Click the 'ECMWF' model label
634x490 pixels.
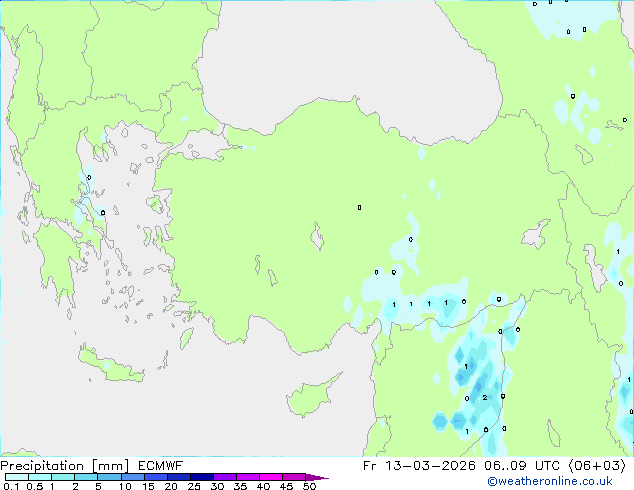(x=161, y=466)
